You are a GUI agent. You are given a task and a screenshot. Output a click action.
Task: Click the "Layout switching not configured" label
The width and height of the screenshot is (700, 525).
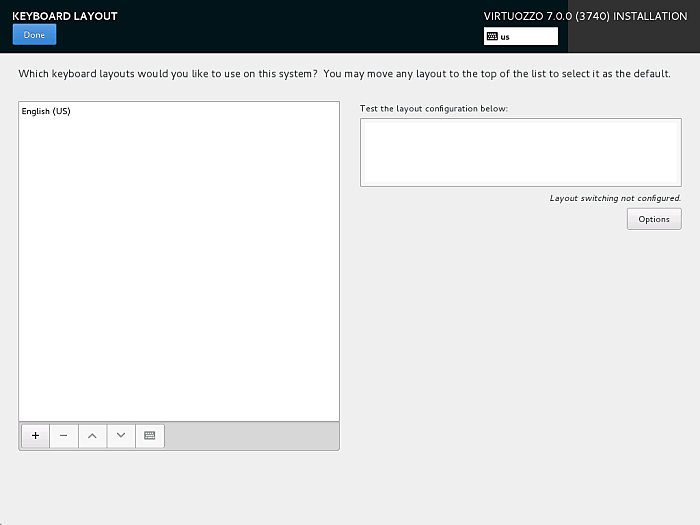pos(615,198)
